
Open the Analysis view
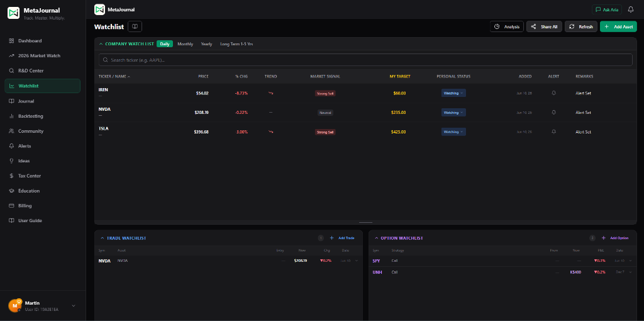coord(506,26)
